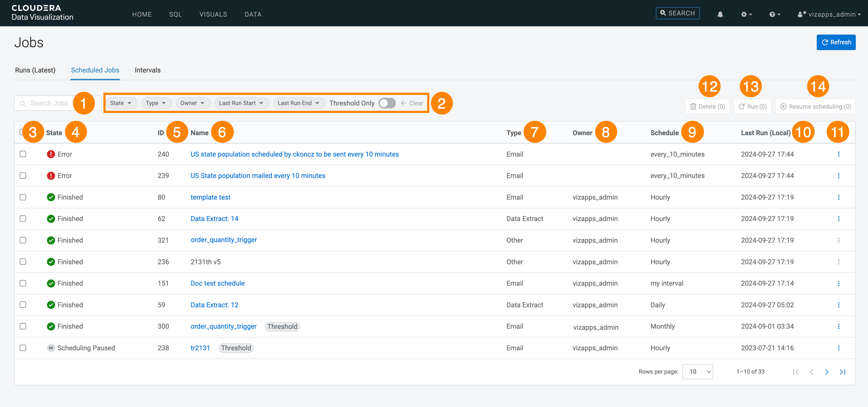Viewport: 868px width, 407px height.
Task: Go to the previous page of jobs
Action: coord(811,372)
